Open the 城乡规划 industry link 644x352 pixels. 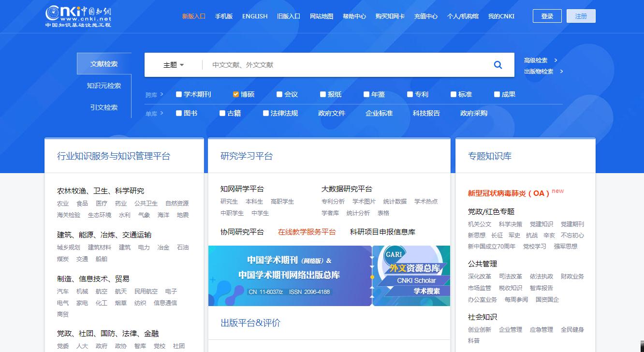[69, 248]
